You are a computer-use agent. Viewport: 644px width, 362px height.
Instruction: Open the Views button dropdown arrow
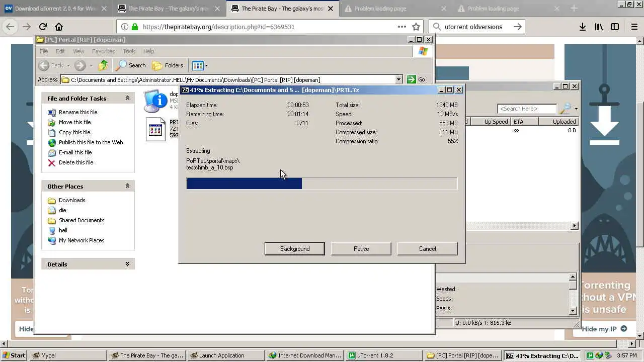pyautogui.click(x=206, y=65)
